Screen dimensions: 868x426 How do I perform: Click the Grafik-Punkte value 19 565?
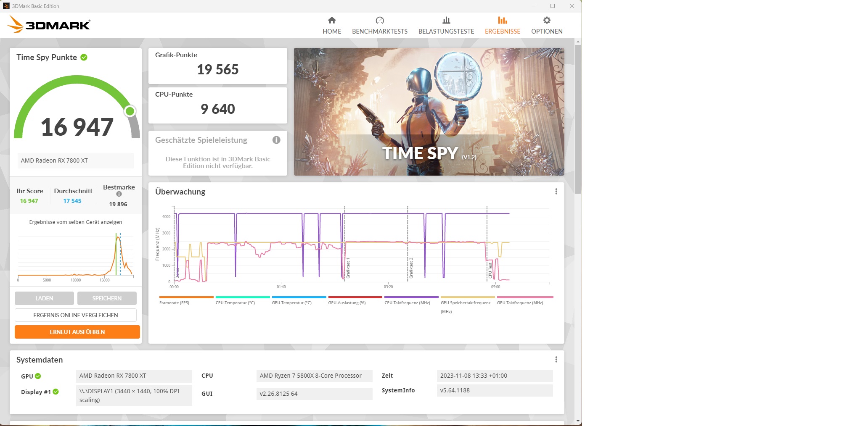tap(218, 69)
